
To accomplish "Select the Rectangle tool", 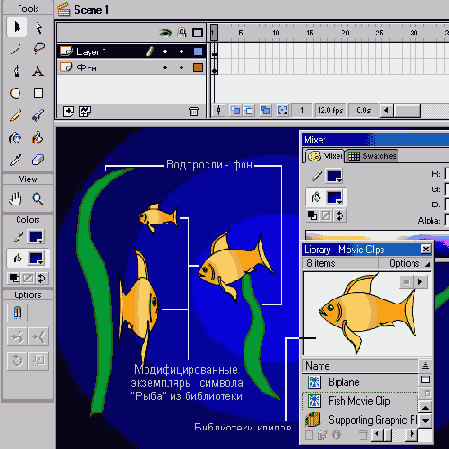I will pyautogui.click(x=38, y=93).
